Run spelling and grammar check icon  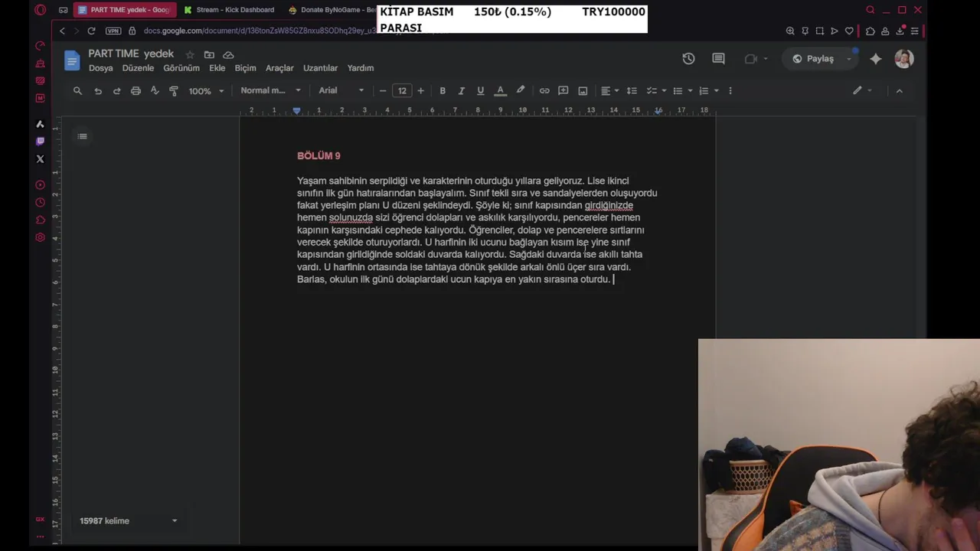[155, 90]
